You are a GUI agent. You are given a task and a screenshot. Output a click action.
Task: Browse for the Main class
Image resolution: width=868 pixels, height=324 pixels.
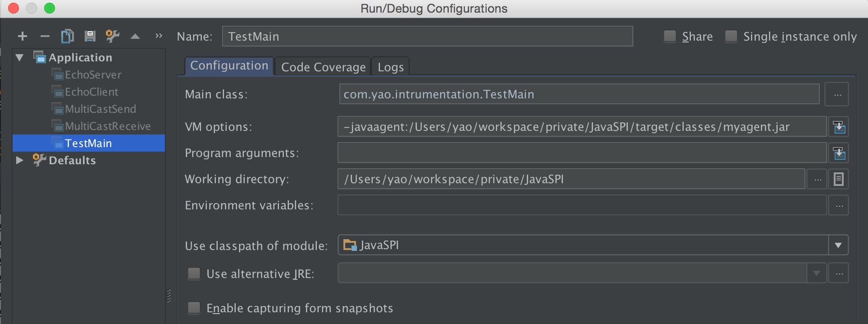coord(837,95)
